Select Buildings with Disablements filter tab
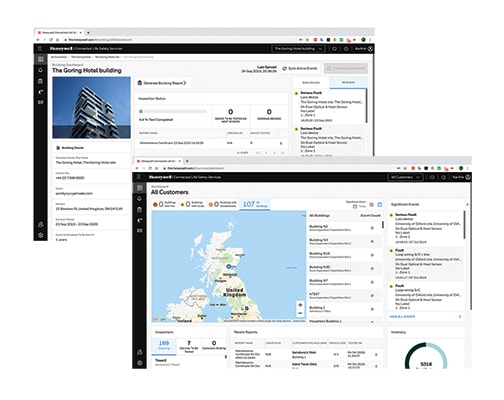Image resolution: width=504 pixels, height=400 pixels. pos(223,204)
